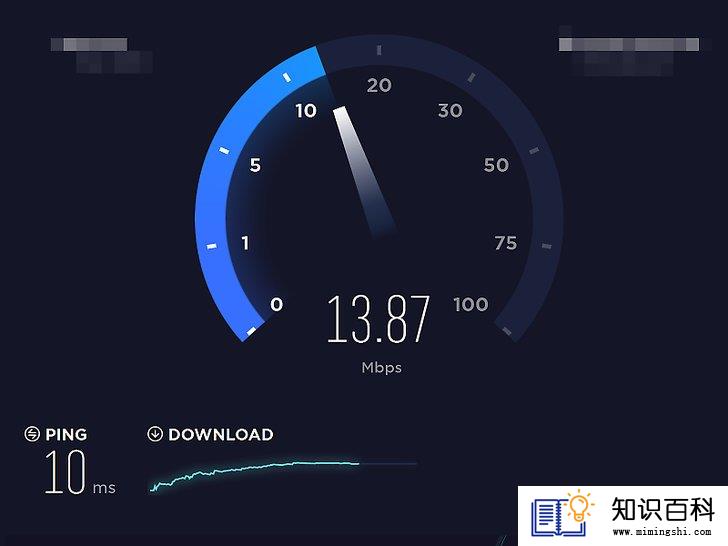Click the www.mimingshi.com link
Image resolution: width=728 pixels, height=546 pixels.
662,531
